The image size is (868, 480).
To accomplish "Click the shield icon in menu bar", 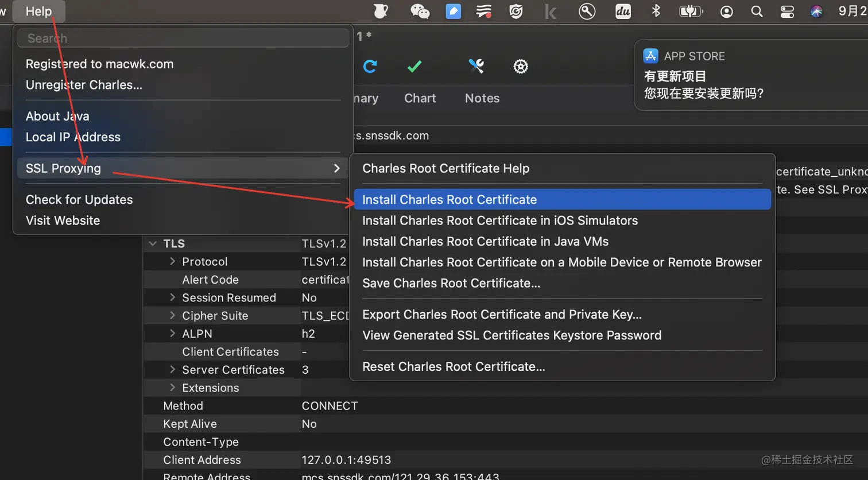I will pos(516,11).
